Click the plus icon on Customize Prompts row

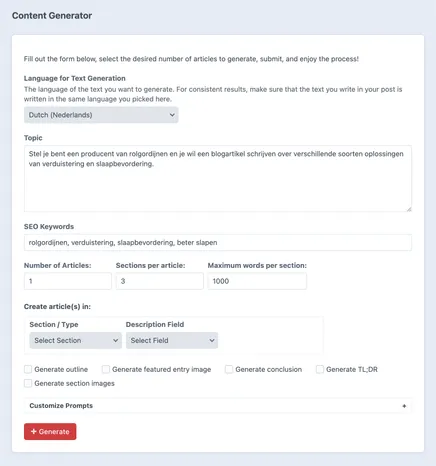pos(404,406)
